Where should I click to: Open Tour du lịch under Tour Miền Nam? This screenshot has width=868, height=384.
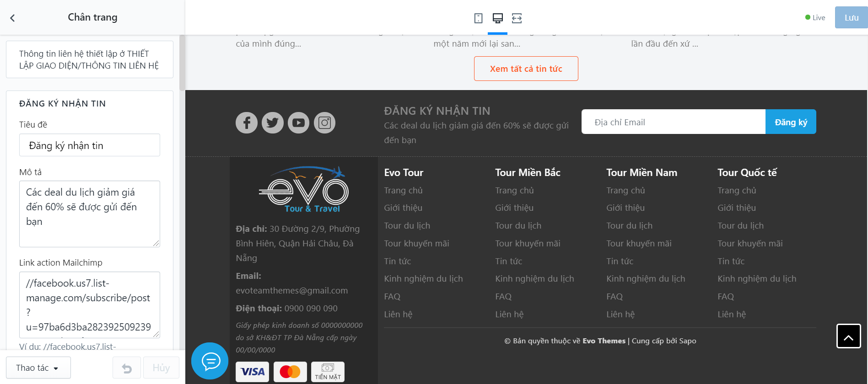click(x=629, y=226)
